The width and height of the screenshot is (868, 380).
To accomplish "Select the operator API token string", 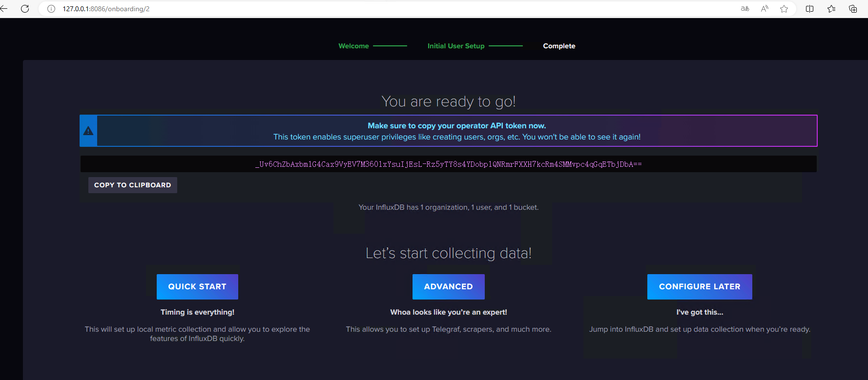I will (x=449, y=164).
